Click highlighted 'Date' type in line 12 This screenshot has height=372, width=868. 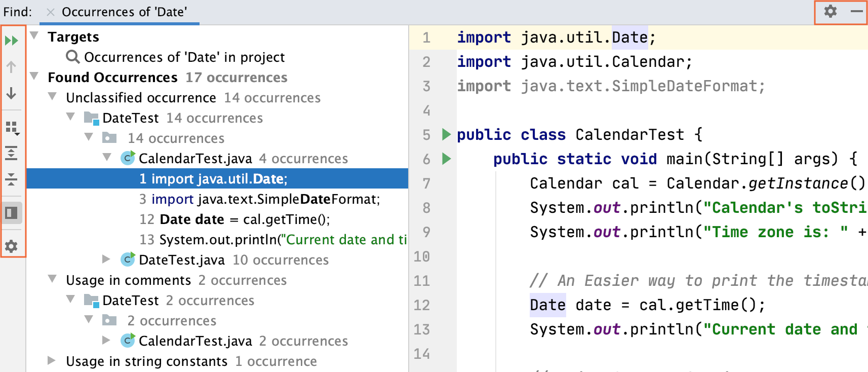(x=547, y=305)
